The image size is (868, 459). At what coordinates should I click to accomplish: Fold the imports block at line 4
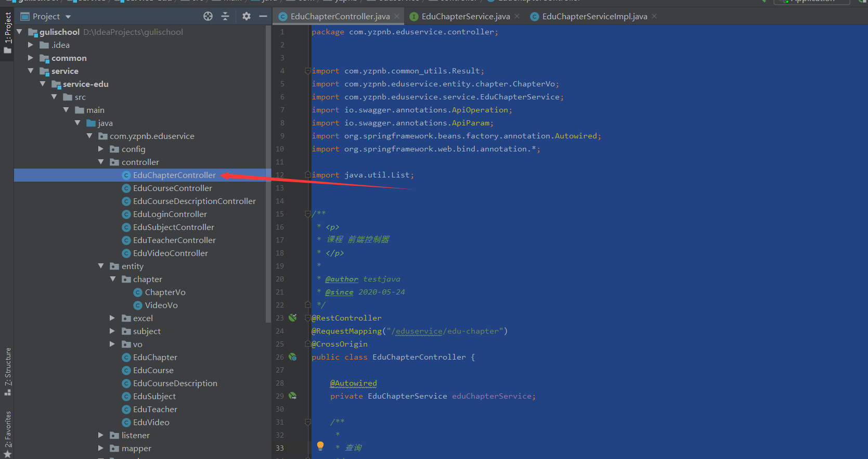[307, 71]
